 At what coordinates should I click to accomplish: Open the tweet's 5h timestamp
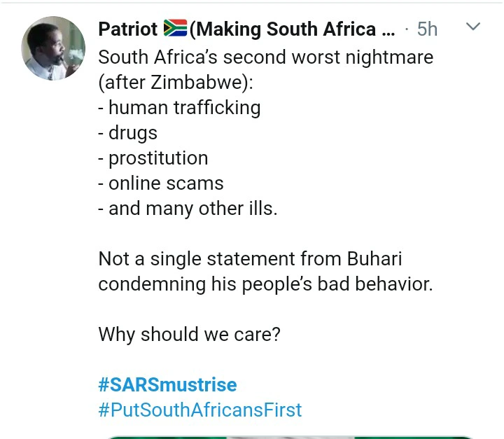click(x=426, y=29)
